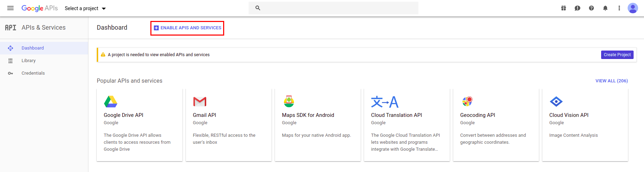Click the Geocoding API logo
This screenshot has width=644, height=172.
[x=468, y=102]
